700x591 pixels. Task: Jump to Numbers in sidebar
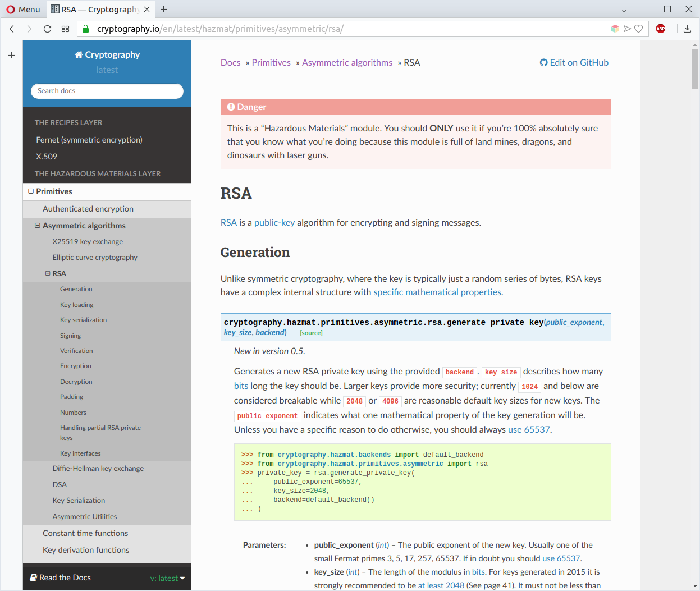coord(74,413)
